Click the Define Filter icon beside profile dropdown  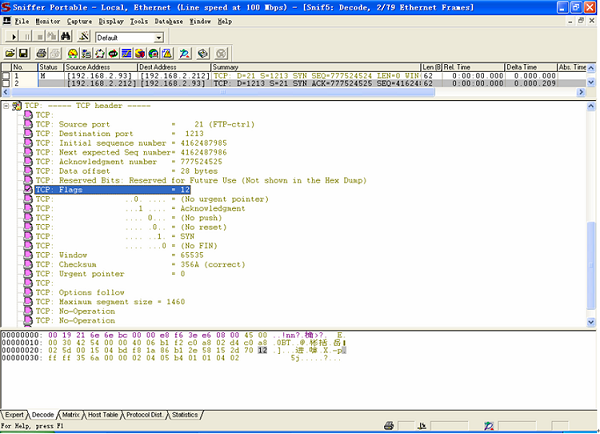(84, 37)
